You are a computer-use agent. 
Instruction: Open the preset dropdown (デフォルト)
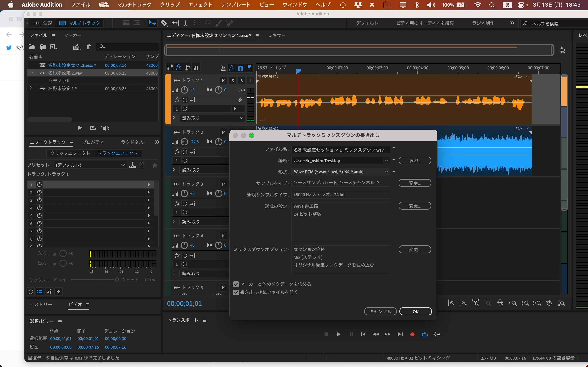89,165
